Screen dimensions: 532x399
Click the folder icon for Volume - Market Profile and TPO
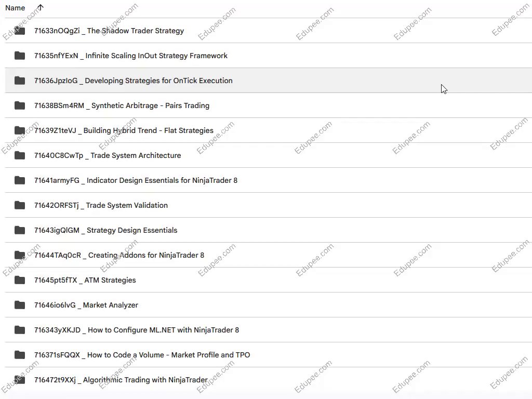[x=20, y=355]
